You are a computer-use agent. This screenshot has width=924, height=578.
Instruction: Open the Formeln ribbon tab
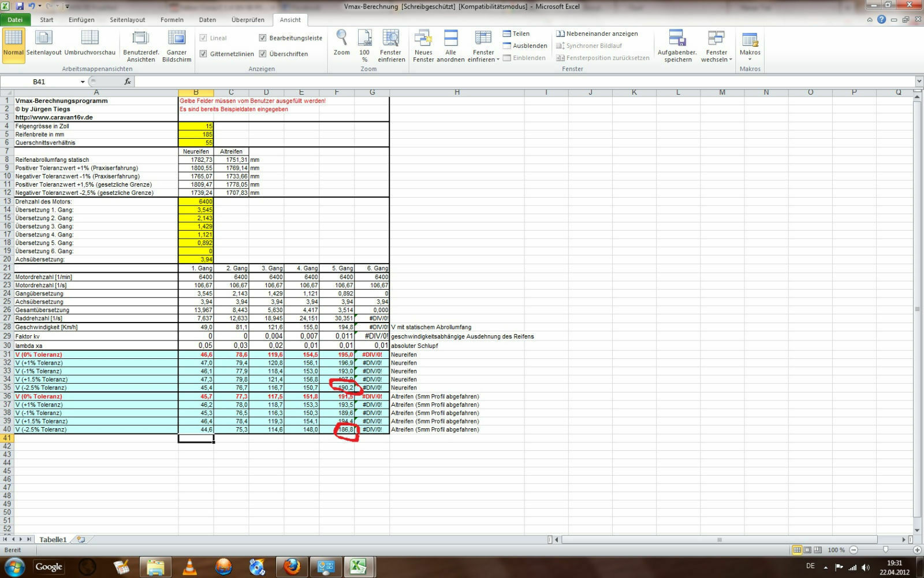pyautogui.click(x=172, y=20)
